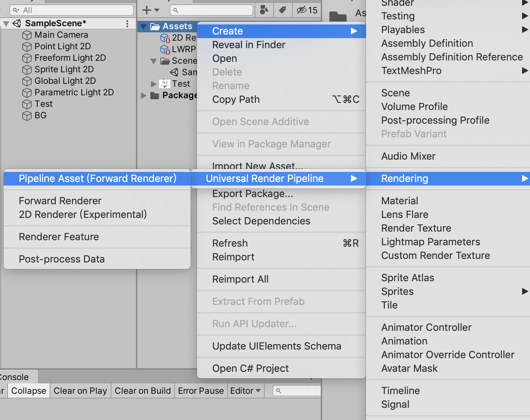Toggle Clear on Play in Console
530x420 pixels.
coord(80,391)
